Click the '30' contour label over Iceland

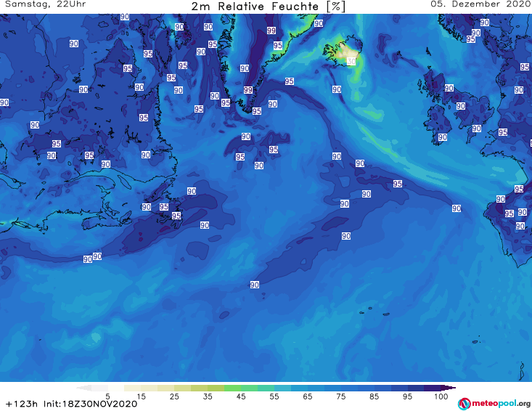(351, 62)
